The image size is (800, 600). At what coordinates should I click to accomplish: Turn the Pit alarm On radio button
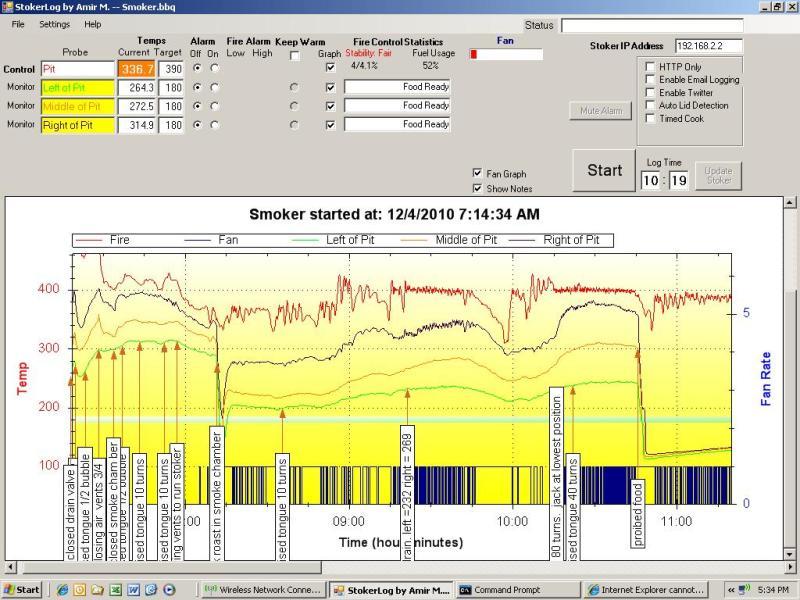[212, 68]
